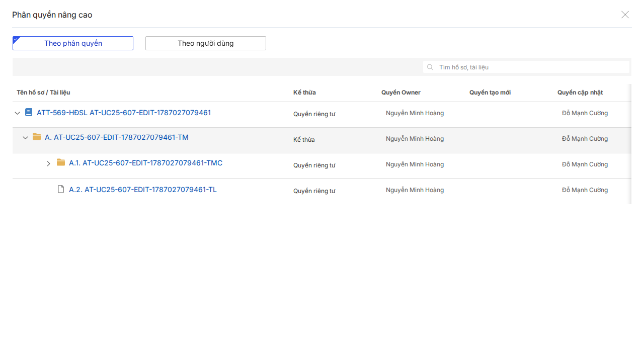The height and width of the screenshot is (362, 644).
Task: Open ATT-569-HĐSL AT-UC25-607-EDIT-1787027079461 link
Action: (x=124, y=113)
